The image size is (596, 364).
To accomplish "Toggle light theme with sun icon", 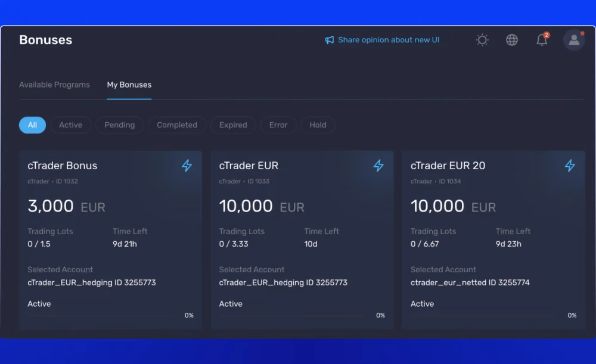I will click(482, 40).
